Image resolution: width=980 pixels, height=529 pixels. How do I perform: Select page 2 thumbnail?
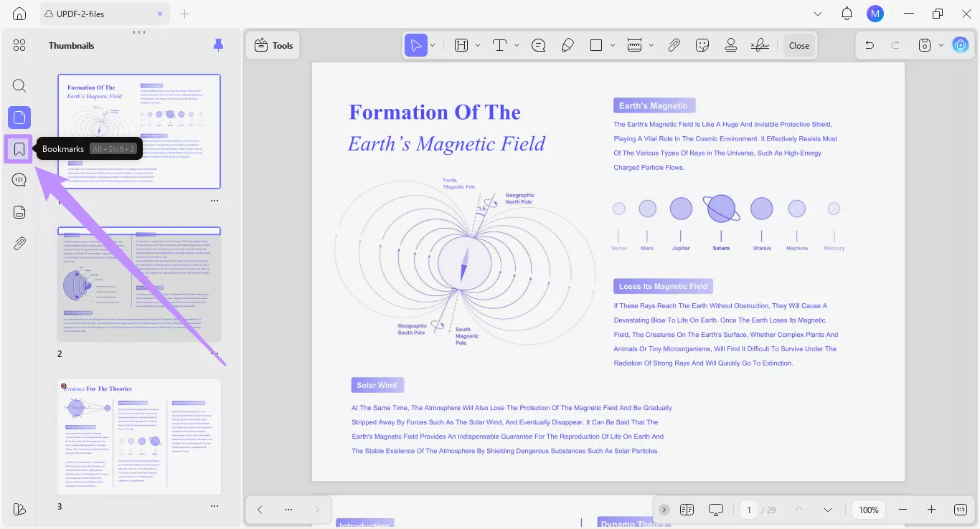[x=139, y=285]
